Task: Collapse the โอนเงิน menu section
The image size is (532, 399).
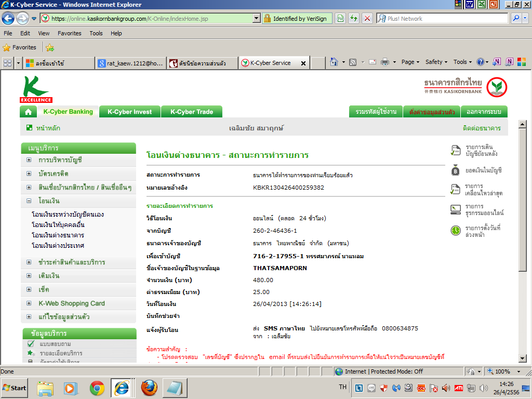Action: [x=29, y=201]
